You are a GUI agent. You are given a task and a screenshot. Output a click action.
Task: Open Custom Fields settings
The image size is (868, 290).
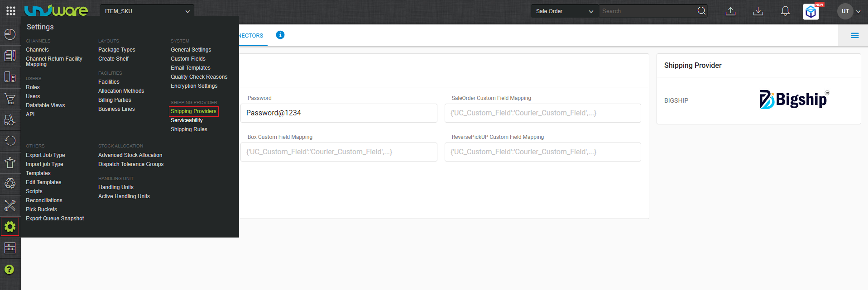188,59
